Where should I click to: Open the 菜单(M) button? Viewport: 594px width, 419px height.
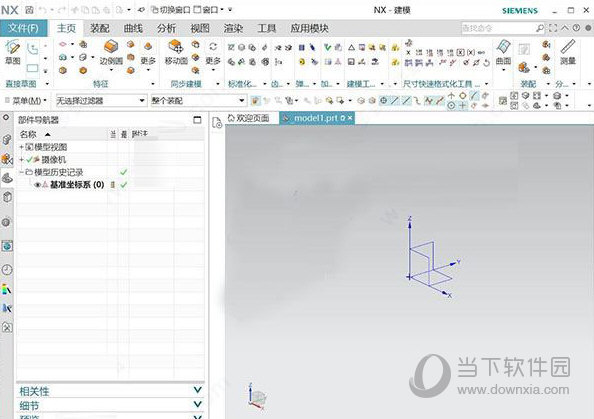[x=25, y=101]
